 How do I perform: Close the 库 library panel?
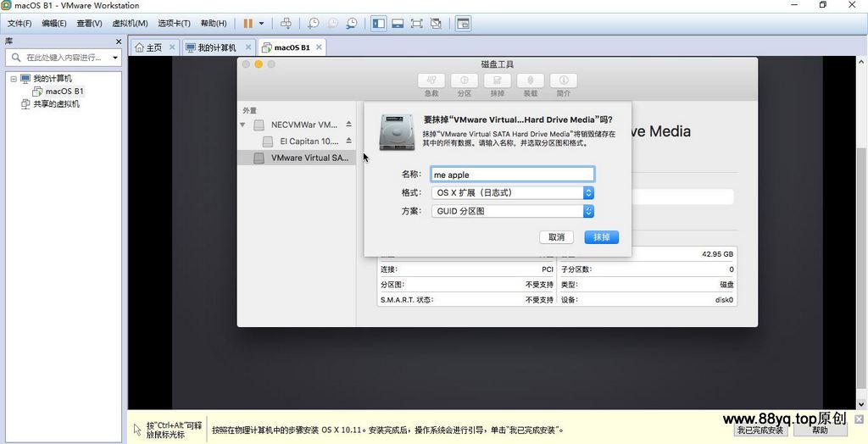[x=119, y=42]
